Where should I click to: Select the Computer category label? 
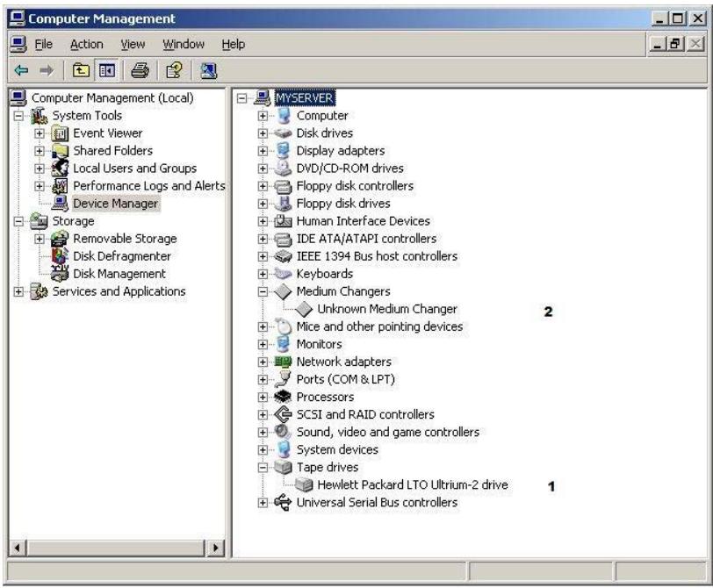[x=322, y=116]
